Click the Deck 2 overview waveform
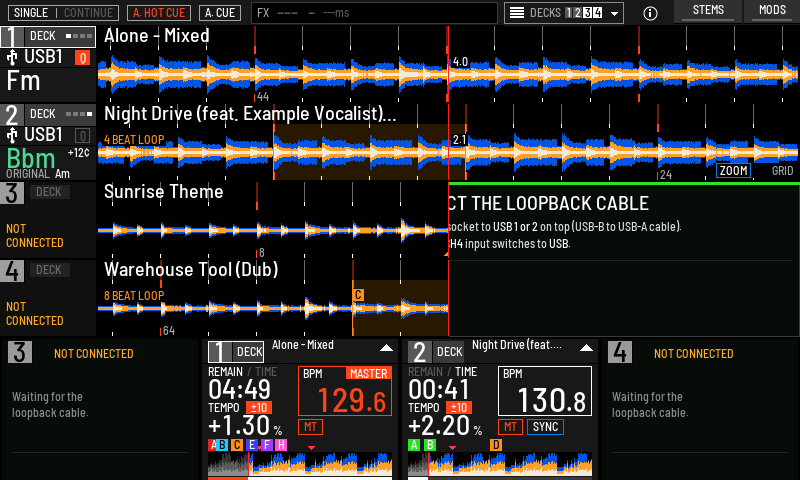Viewport: 800px width, 480px height. tap(500, 464)
